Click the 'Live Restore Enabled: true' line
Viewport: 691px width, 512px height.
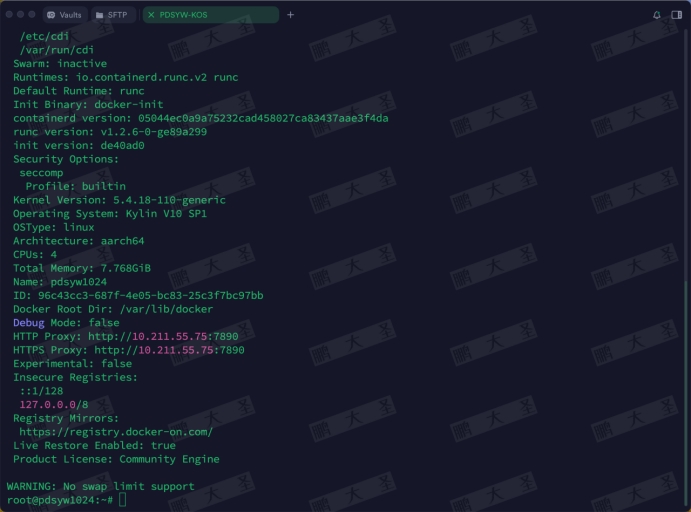tap(94, 445)
